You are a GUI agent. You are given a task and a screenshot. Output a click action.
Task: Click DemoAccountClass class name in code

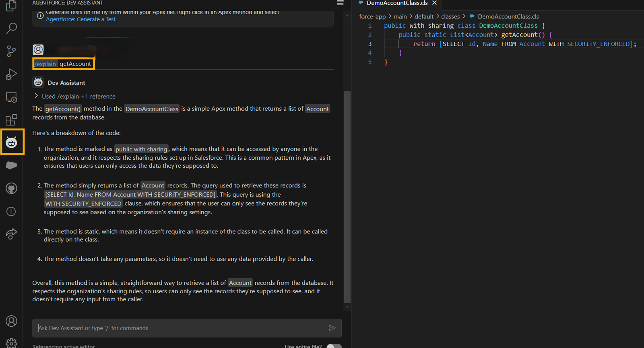(x=508, y=26)
